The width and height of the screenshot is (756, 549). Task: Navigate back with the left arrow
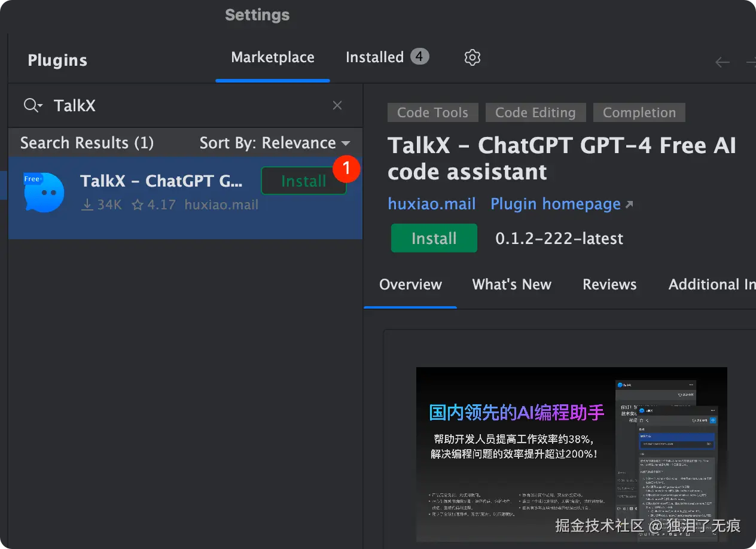pos(723,62)
